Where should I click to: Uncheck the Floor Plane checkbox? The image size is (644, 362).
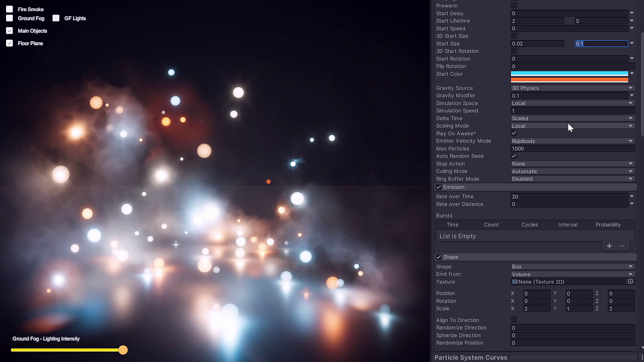(9, 43)
